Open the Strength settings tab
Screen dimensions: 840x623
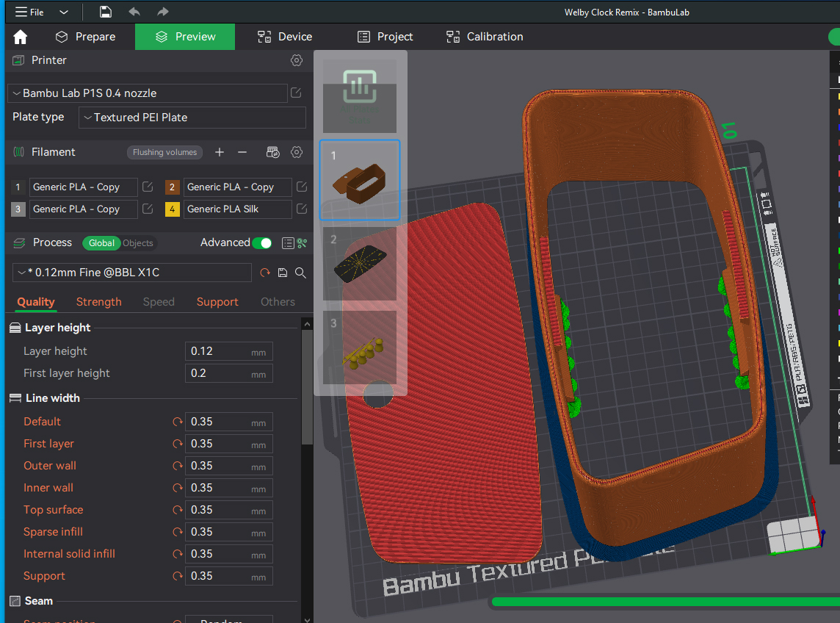point(98,302)
